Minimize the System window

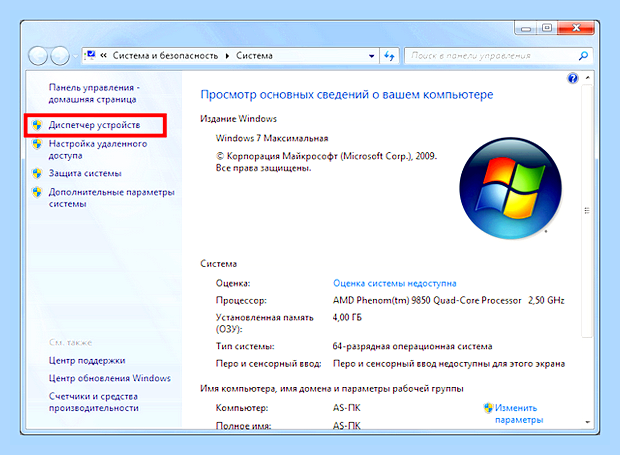pyautogui.click(x=526, y=28)
